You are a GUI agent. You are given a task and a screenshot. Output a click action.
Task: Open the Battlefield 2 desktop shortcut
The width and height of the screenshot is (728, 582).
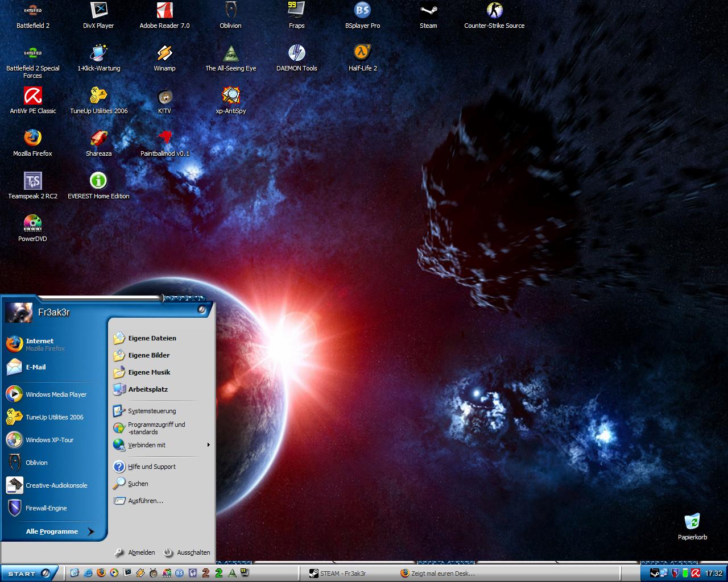[x=33, y=15]
